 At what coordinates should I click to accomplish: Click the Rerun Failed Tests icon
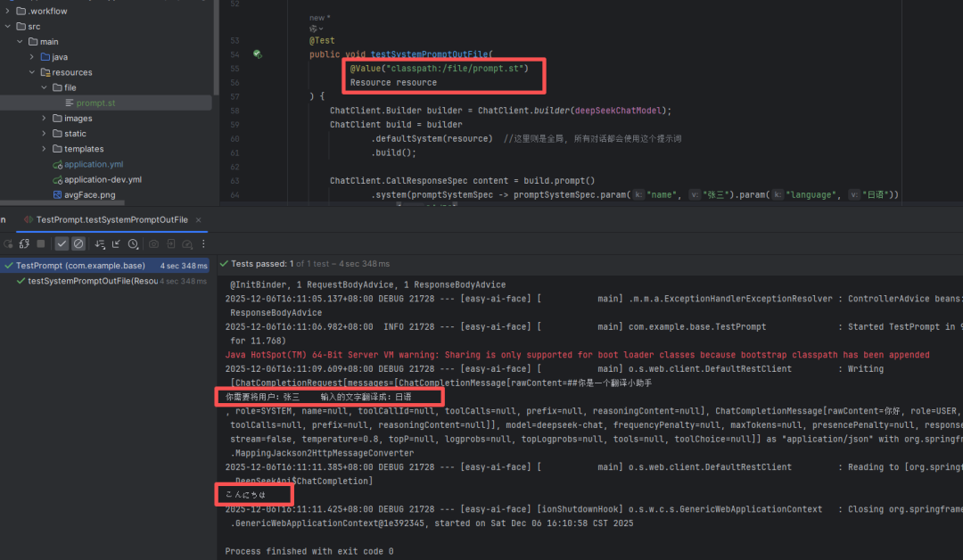(23, 243)
